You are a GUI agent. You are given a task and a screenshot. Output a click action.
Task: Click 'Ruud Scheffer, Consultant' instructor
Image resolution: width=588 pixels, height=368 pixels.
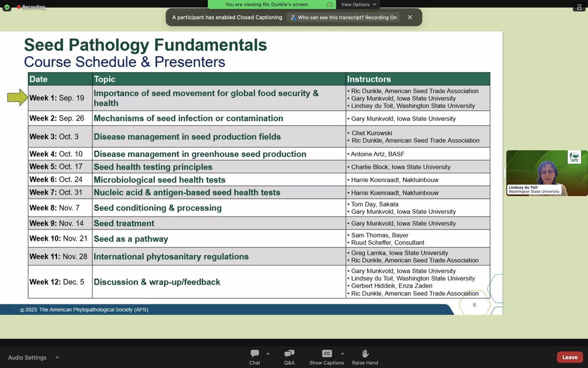(x=388, y=242)
